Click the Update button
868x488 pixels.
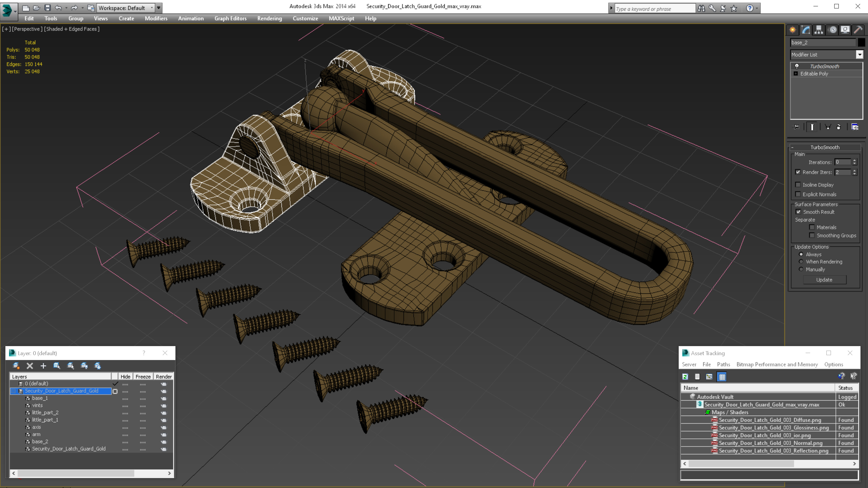(x=824, y=280)
